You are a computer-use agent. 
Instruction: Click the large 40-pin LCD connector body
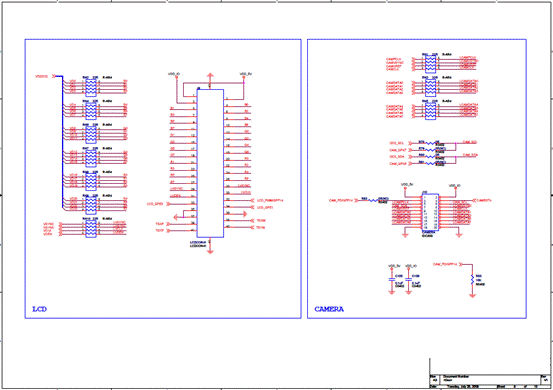210,163
